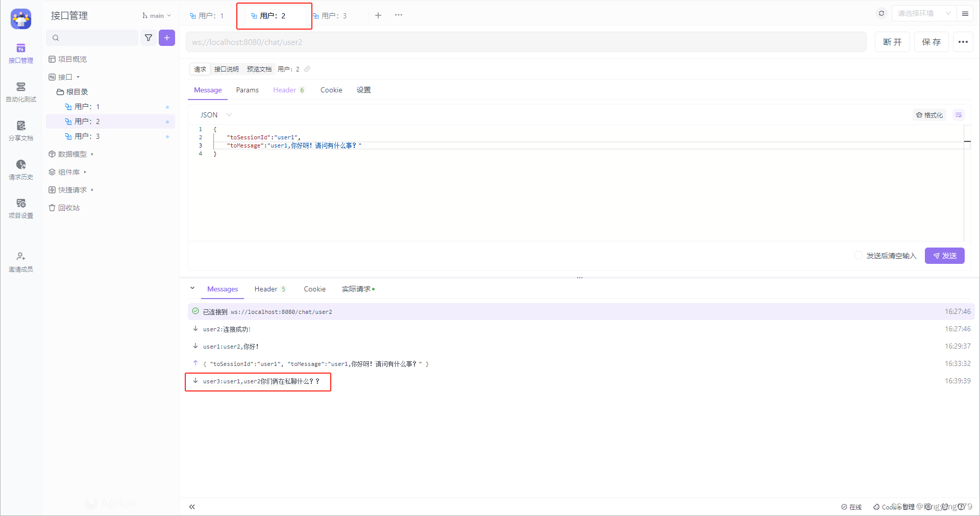Open 请选择环境 environment dropdown

click(x=924, y=14)
